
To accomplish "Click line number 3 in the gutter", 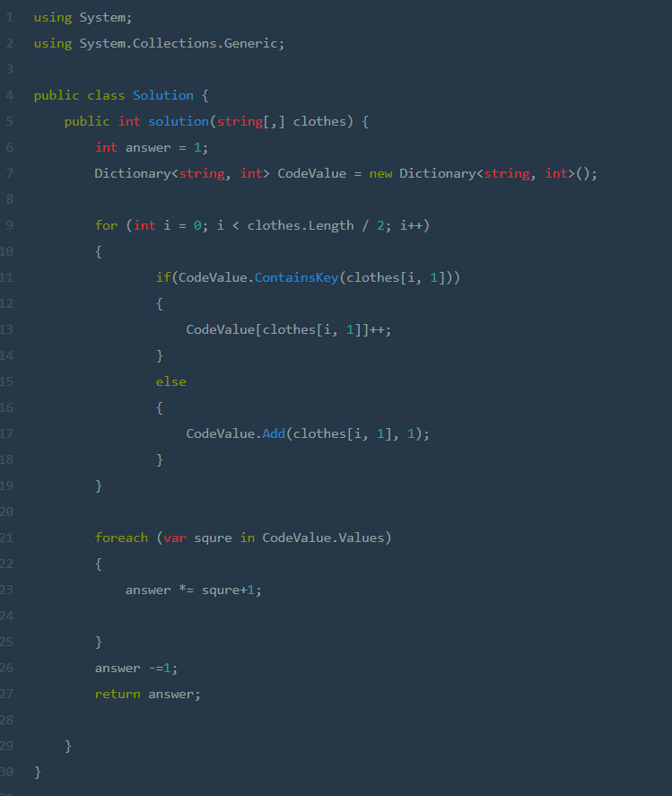I will 10,69.
